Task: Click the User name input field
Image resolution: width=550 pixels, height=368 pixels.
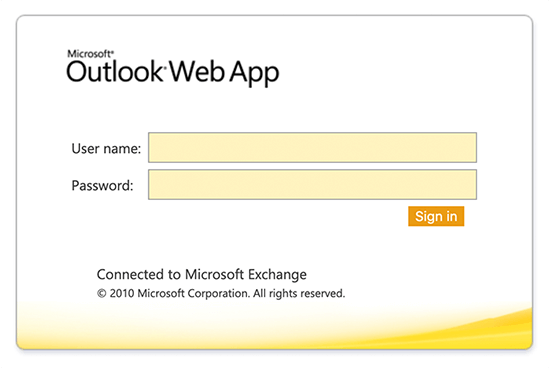Action: (312, 147)
